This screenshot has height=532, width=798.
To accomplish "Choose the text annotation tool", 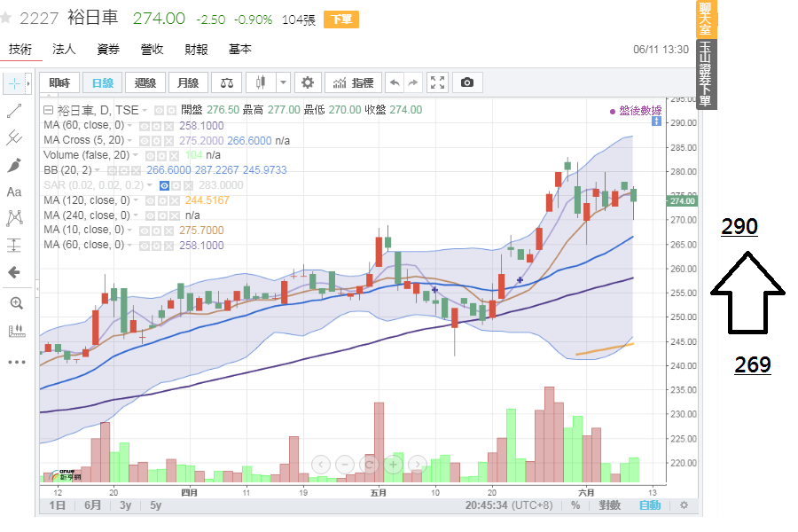I will click(x=14, y=192).
